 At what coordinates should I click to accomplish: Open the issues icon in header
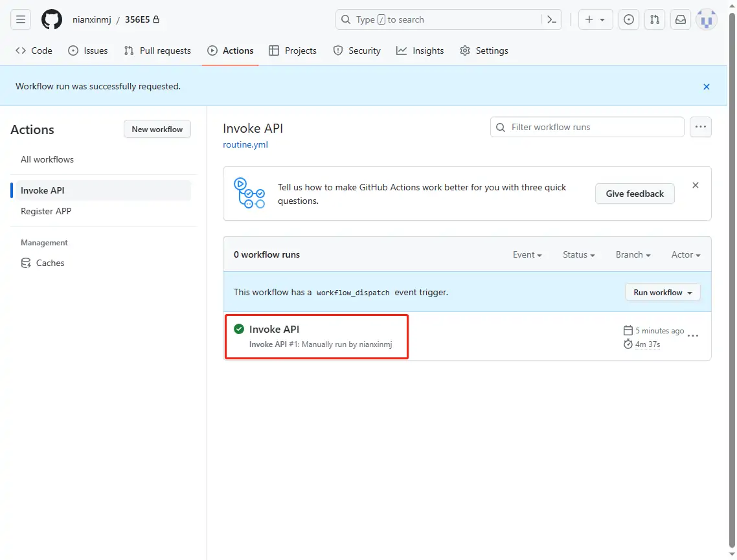(x=628, y=19)
